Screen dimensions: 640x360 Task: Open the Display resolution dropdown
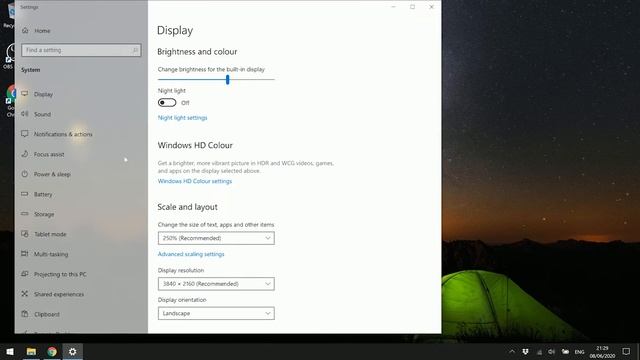tap(216, 284)
